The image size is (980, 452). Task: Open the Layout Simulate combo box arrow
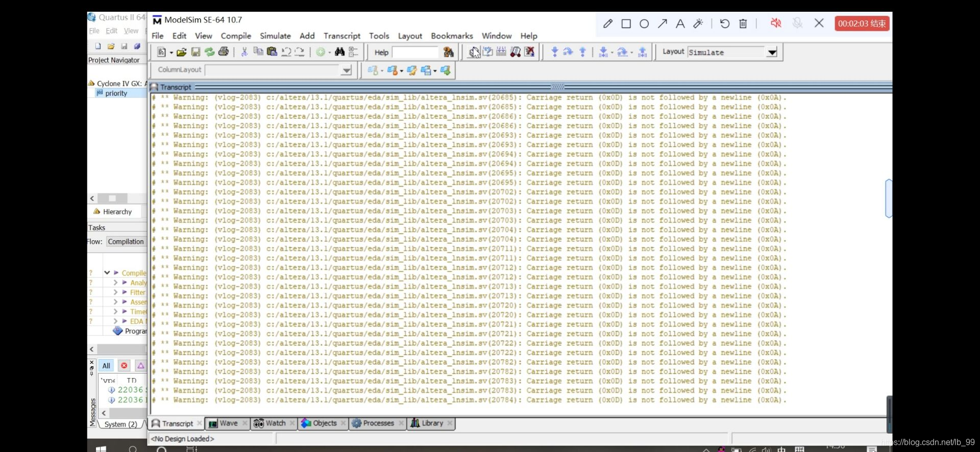(x=772, y=53)
